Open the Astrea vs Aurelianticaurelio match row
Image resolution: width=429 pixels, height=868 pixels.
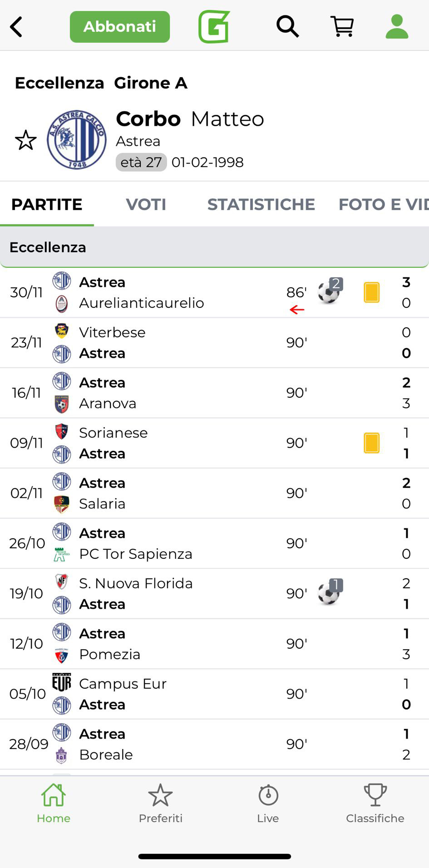[x=182, y=292]
